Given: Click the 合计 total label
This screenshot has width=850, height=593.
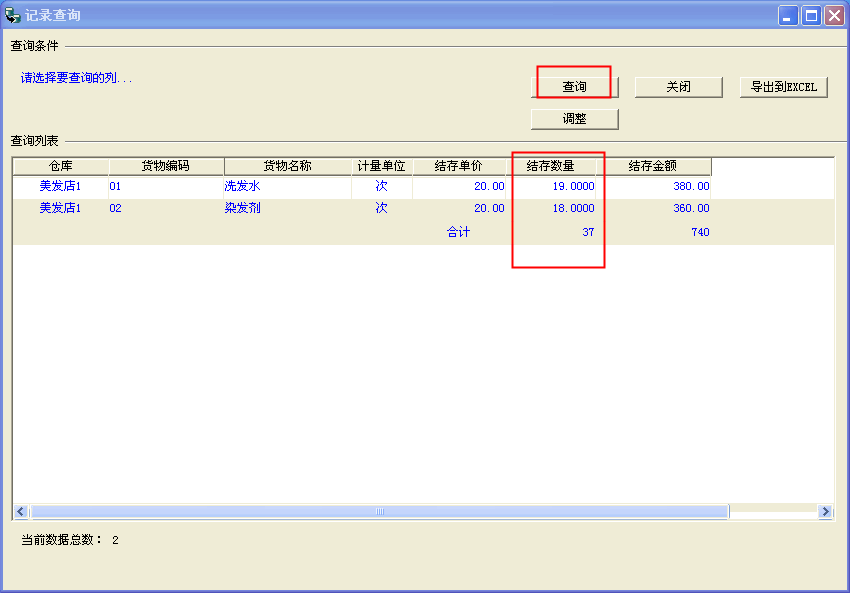Looking at the screenshot, I should coord(458,232).
